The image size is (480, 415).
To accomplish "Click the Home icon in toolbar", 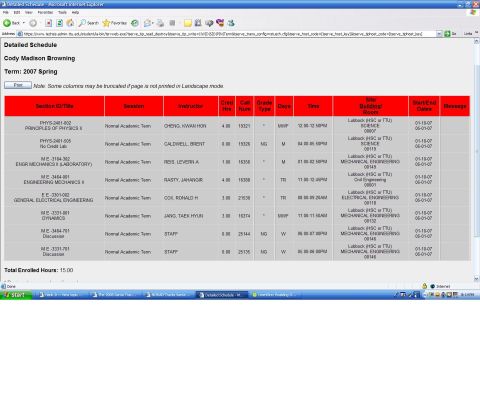I will click(x=70, y=23).
